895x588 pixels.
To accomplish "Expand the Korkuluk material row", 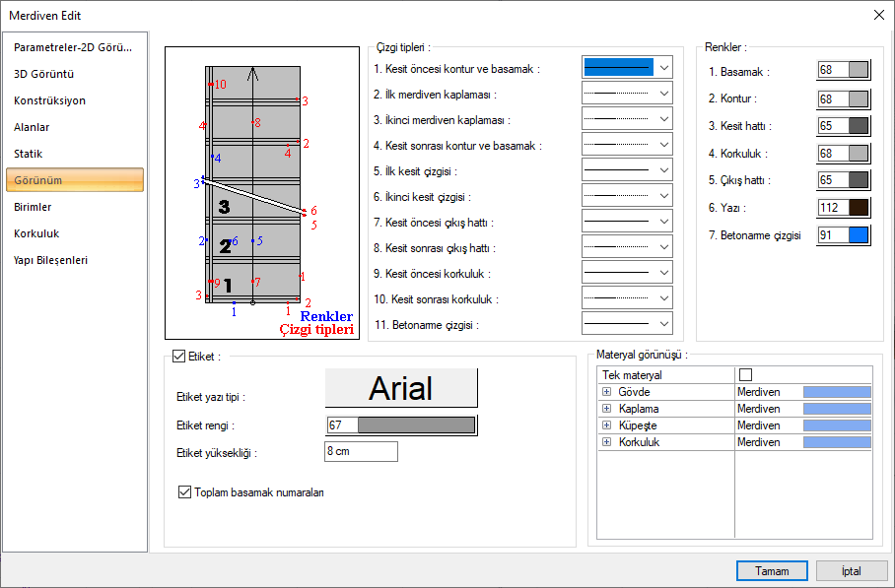I will 606,442.
